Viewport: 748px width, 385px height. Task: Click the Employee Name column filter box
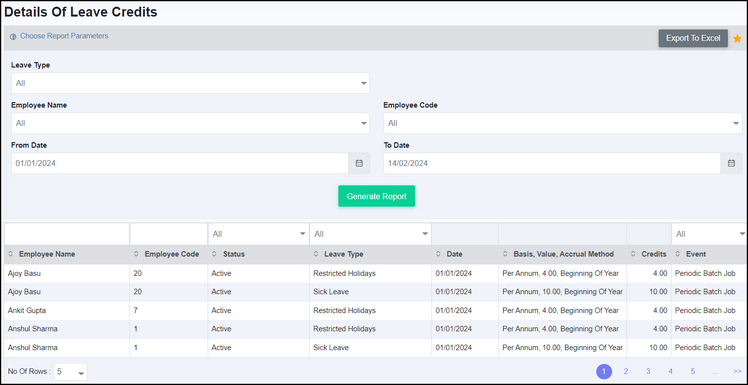pyautogui.click(x=67, y=234)
